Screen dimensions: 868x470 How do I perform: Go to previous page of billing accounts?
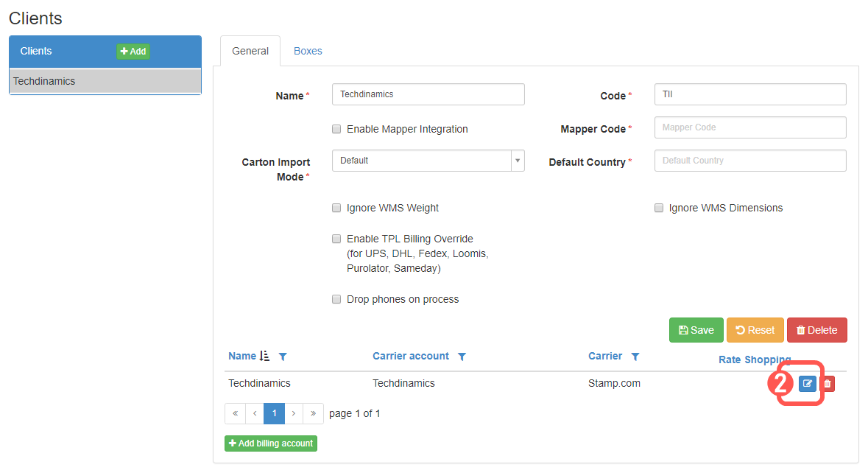[x=255, y=413]
